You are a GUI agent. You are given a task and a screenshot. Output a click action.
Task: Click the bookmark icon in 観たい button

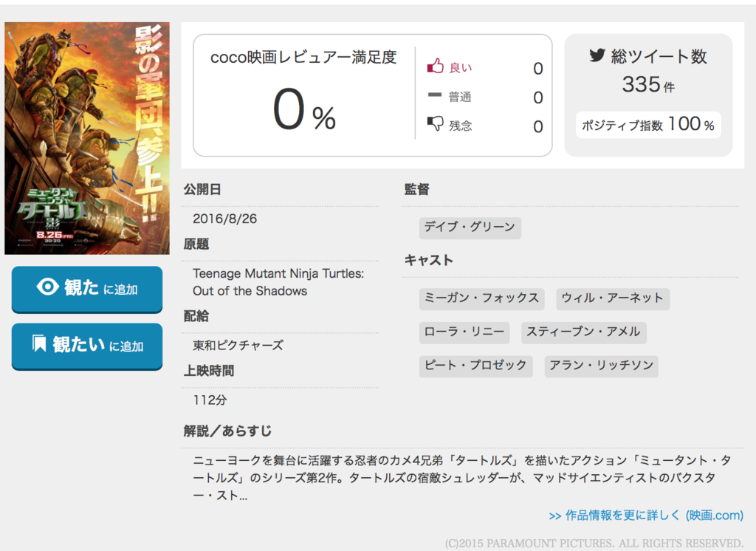tap(39, 343)
